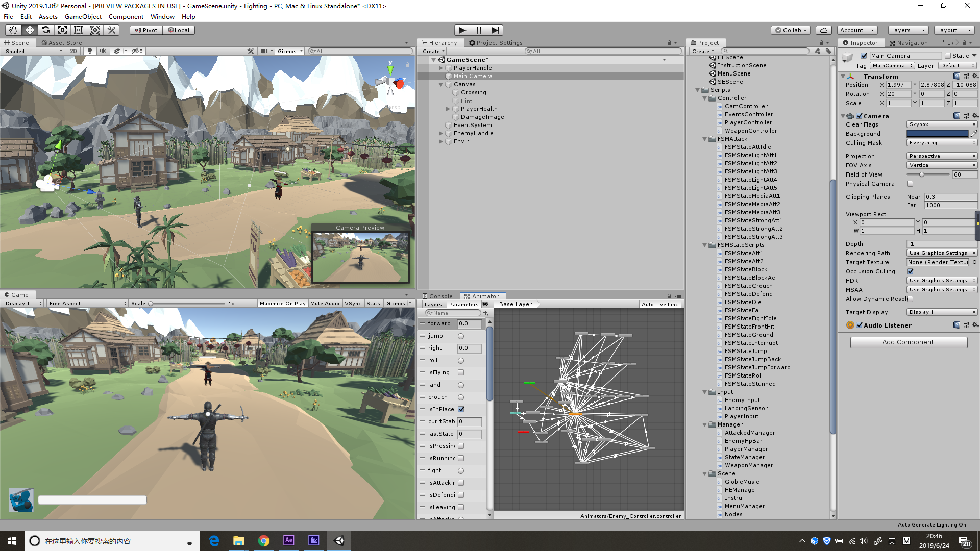Open Transform component settings gear

(975, 77)
